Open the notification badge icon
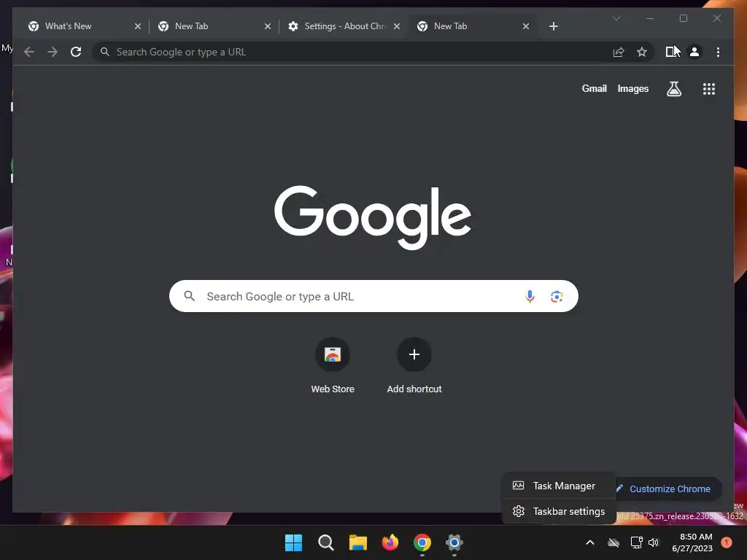747x560 pixels. click(x=727, y=542)
